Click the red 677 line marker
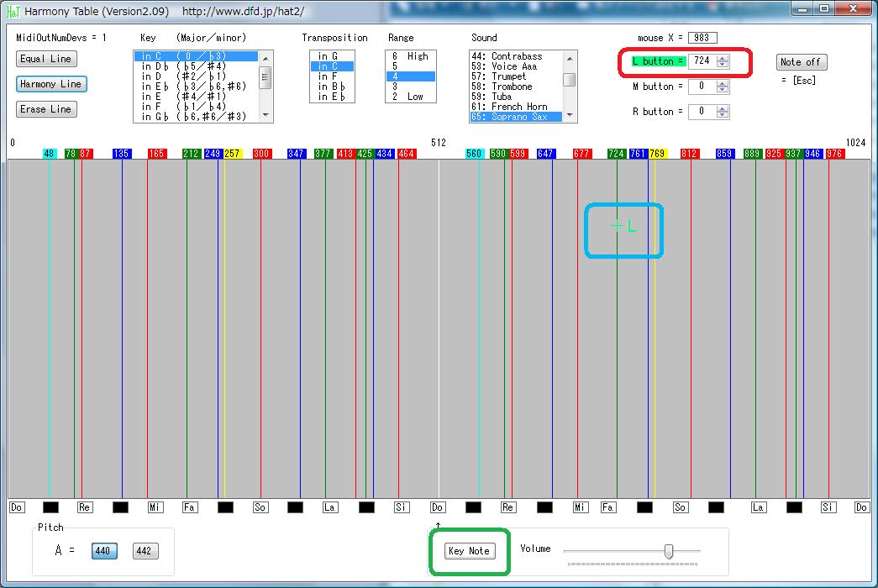Image resolution: width=878 pixels, height=588 pixels. pos(582,154)
